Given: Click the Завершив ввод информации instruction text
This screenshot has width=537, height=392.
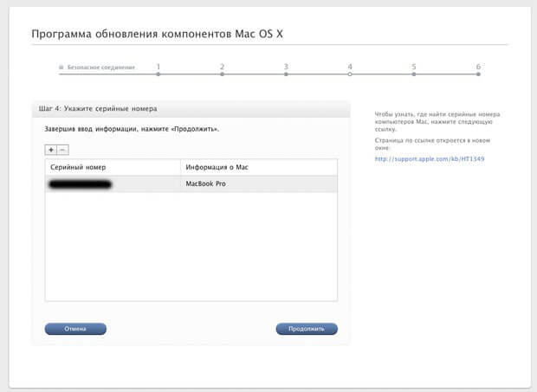Looking at the screenshot, I should pos(132,129).
